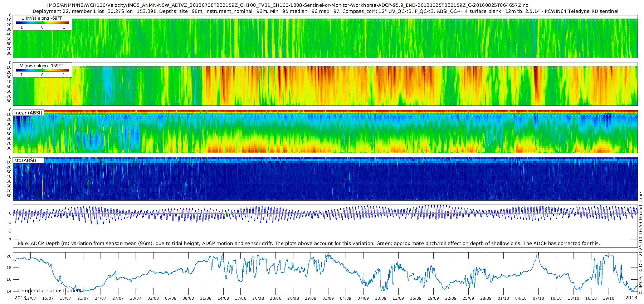
Task: Click the -3 tick on depth variation axis
Action: click(10, 240)
